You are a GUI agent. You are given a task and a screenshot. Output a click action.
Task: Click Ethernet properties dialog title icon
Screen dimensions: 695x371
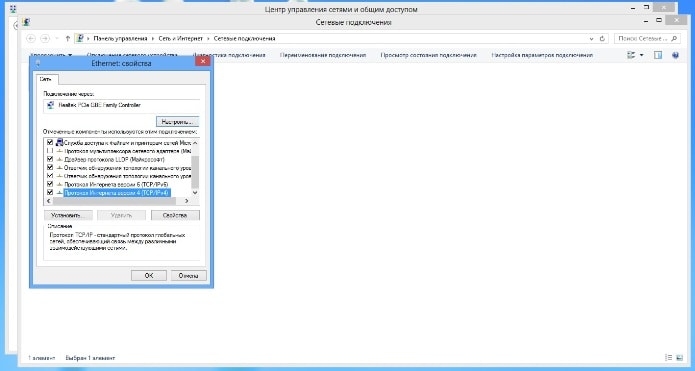point(38,63)
